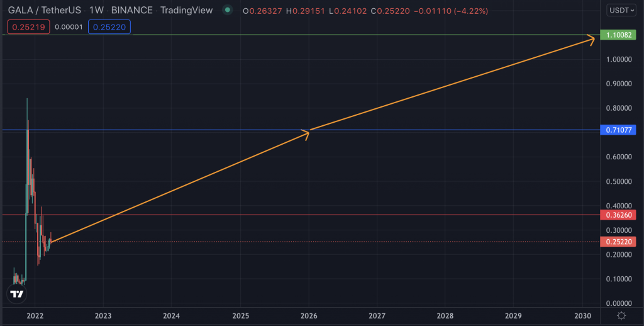Click the 0.20000 price axis label
Image resolution: width=644 pixels, height=326 pixels.
(619, 254)
